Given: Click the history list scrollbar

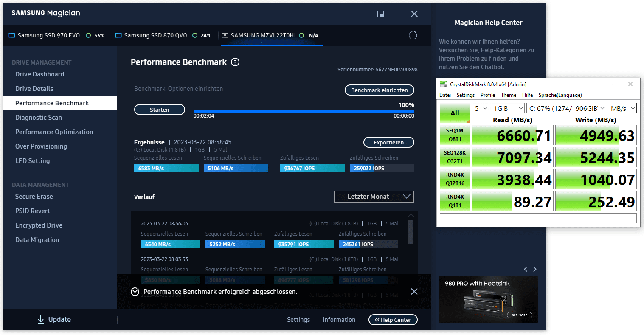Looking at the screenshot, I should coord(411,231).
